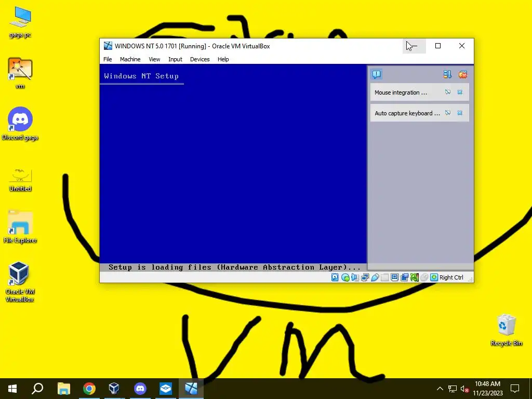Expand the Mouse integration notification text
This screenshot has height=399, width=532.
[401, 92]
